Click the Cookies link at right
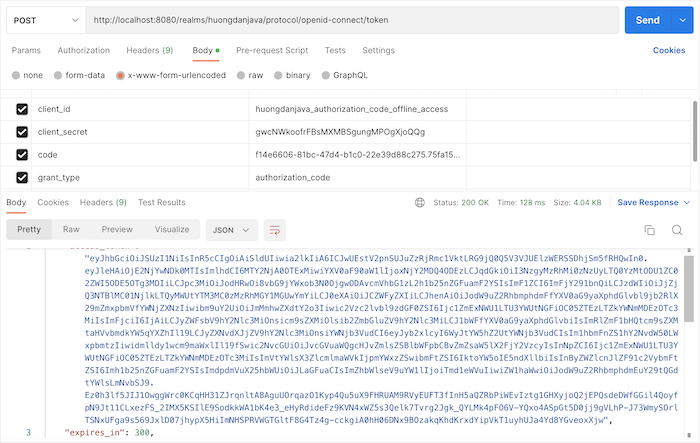Screen dimensions: 700x443 [669, 50]
